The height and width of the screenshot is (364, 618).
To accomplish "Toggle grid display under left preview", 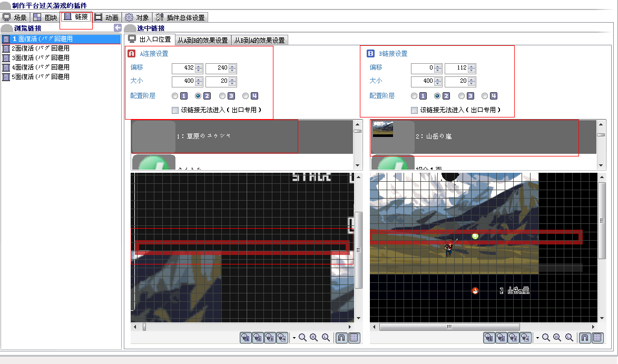I will point(354,338).
